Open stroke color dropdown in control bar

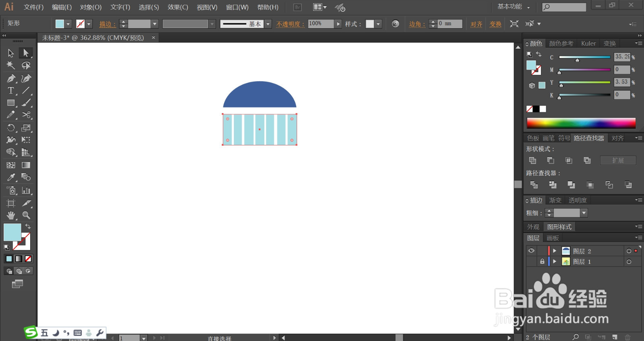[89, 24]
